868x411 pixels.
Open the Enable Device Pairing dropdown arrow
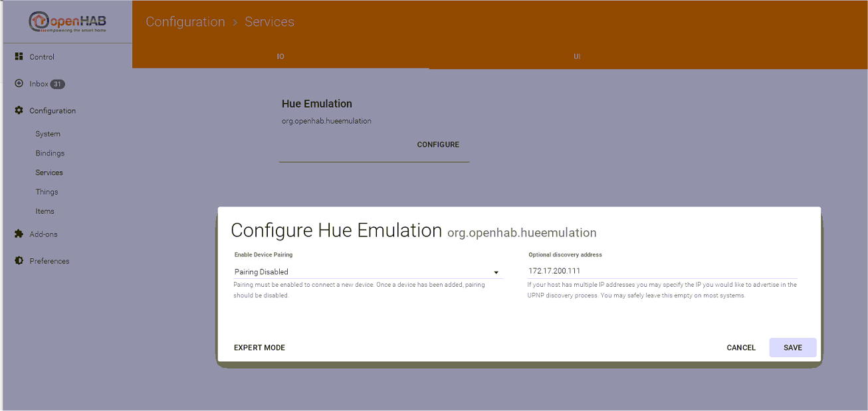(x=496, y=272)
